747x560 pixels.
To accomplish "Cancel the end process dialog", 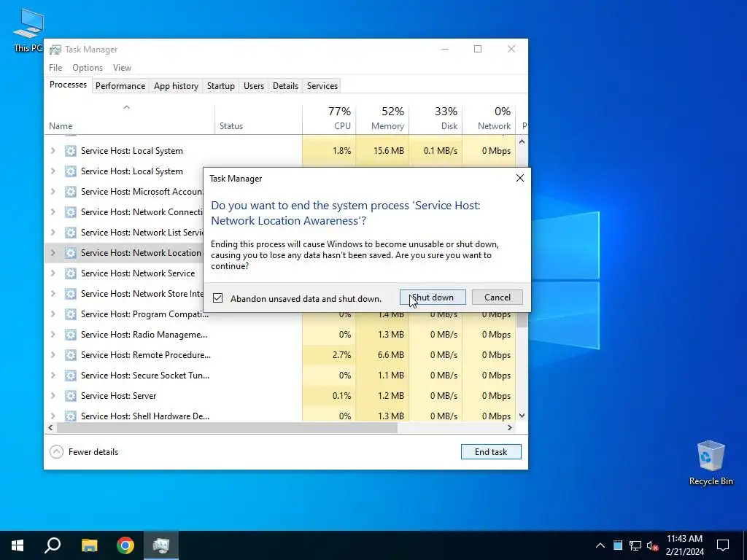I will pyautogui.click(x=497, y=297).
